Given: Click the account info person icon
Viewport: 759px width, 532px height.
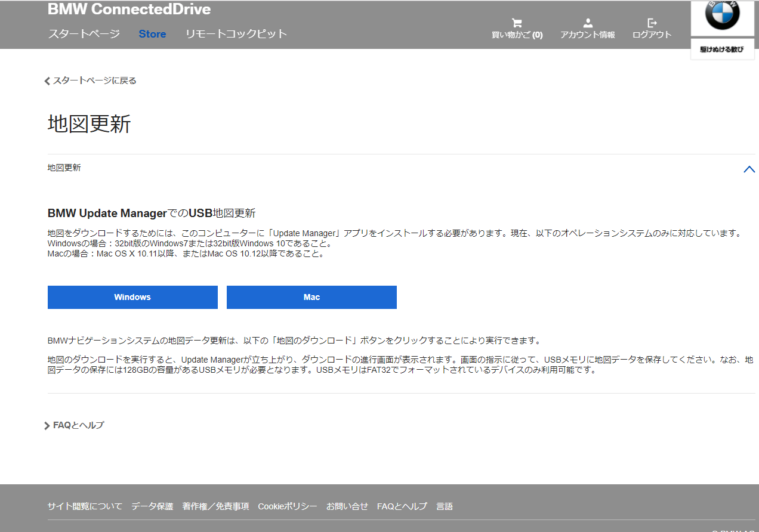Looking at the screenshot, I should [x=588, y=23].
